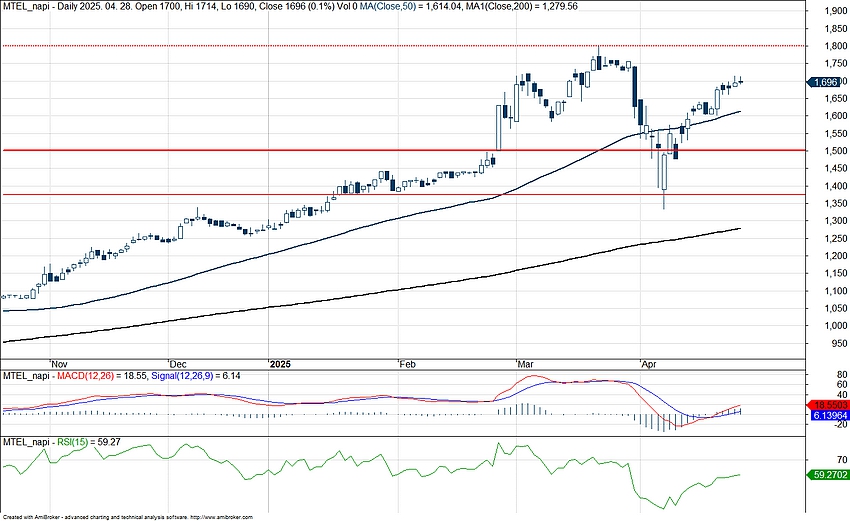Viewport: 850px width, 521px height.
Task: Click the MTEL_napi Daily chart title text
Action: (x=179, y=7)
